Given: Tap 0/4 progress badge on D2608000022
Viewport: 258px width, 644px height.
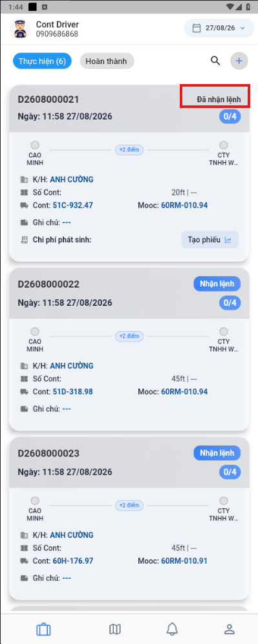Looking at the screenshot, I should (230, 303).
